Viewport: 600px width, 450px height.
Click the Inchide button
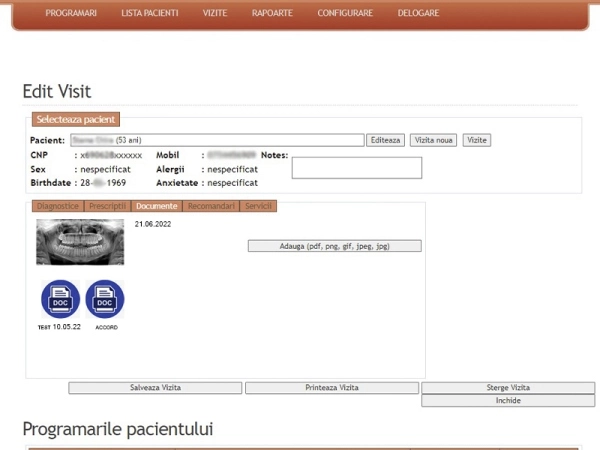click(x=508, y=401)
